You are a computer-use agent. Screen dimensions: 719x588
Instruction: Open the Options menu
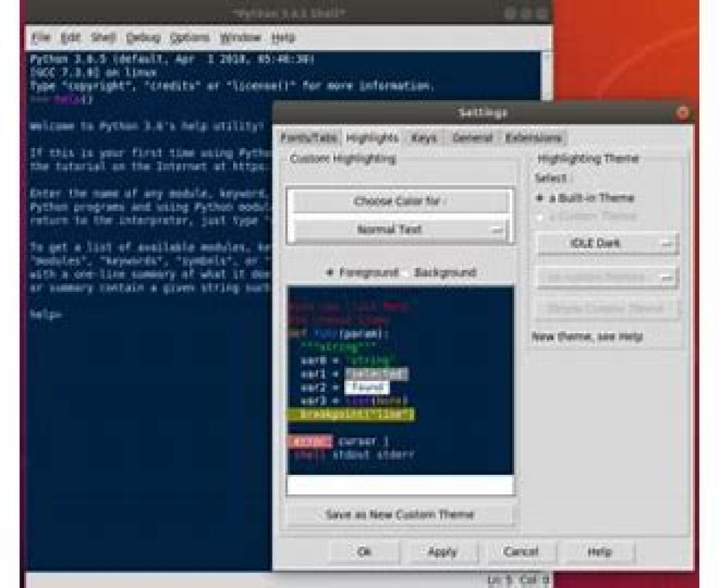coord(189,38)
